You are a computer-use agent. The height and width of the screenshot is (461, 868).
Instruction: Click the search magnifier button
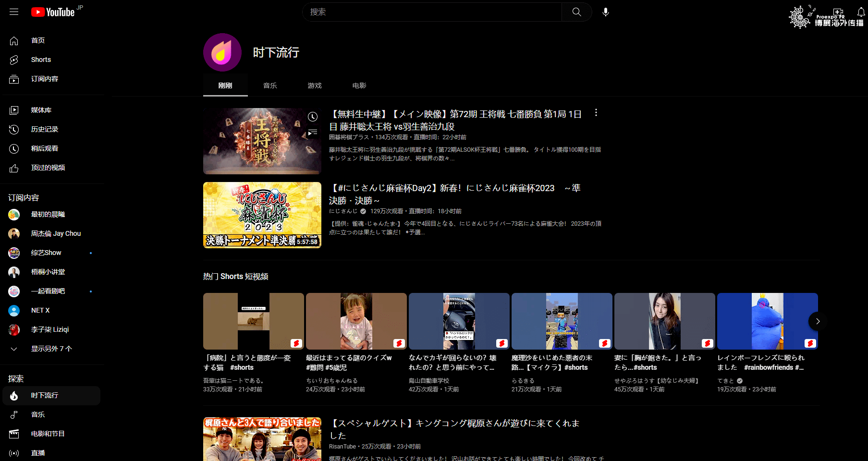click(x=576, y=12)
